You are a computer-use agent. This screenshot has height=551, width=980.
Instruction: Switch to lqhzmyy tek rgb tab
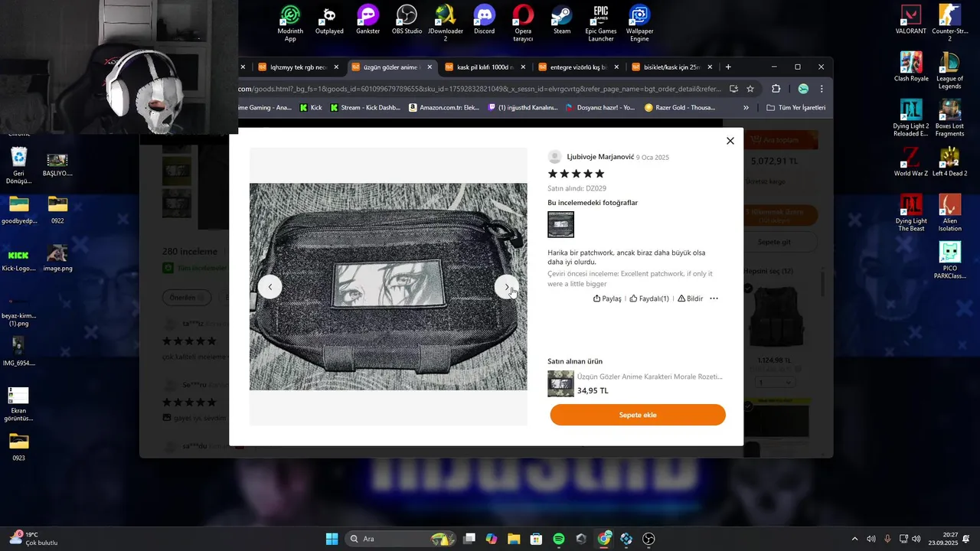point(298,67)
